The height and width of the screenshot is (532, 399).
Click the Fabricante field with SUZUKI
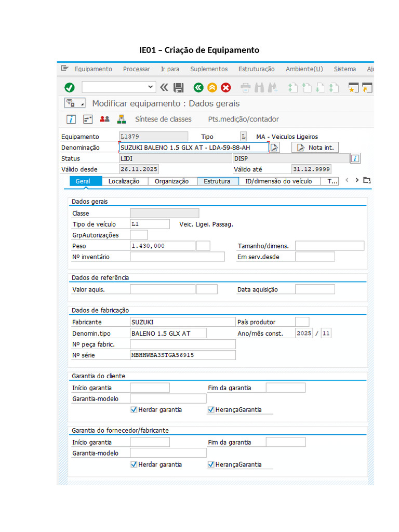point(183,322)
